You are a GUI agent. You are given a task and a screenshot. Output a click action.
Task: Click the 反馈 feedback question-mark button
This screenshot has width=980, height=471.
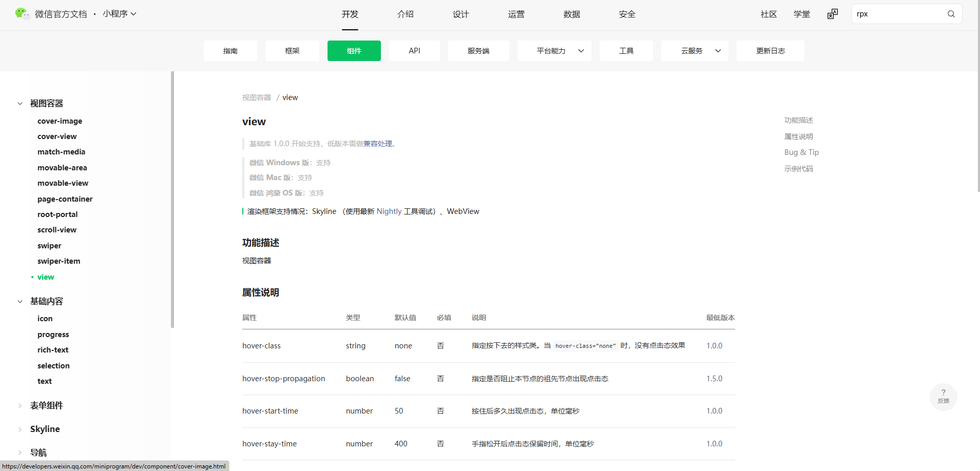[x=943, y=397]
